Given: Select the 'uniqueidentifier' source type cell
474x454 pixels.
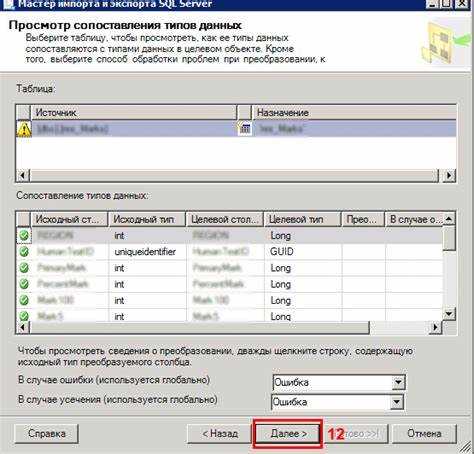Looking at the screenshot, I should (x=147, y=252).
